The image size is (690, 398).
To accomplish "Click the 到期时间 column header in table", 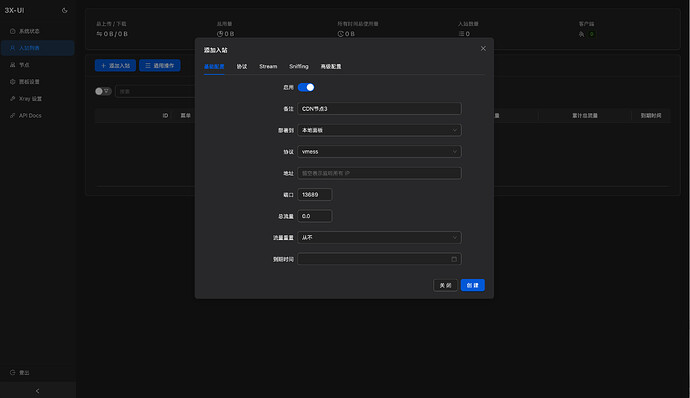I will pos(651,115).
